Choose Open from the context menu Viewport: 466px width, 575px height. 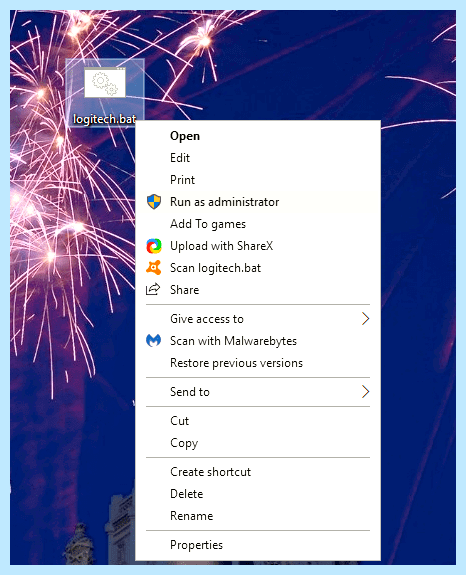click(x=185, y=136)
